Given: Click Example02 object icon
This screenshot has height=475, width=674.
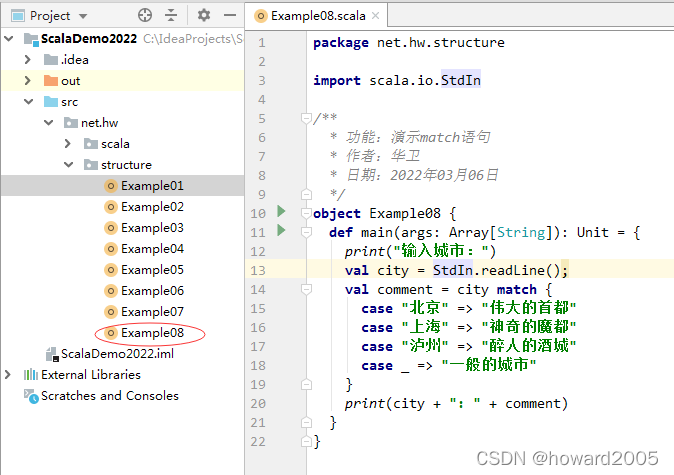Looking at the screenshot, I should point(111,207).
